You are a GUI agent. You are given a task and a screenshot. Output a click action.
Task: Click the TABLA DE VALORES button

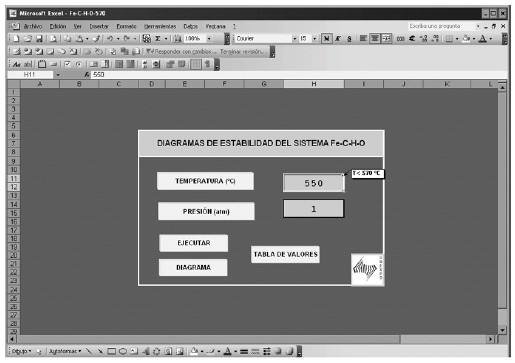coord(285,254)
